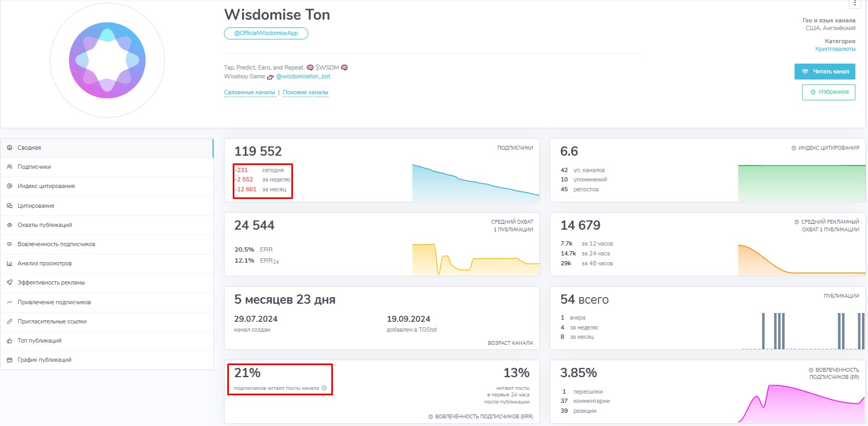
Task: Click the Подписчики people icon
Action: pyautogui.click(x=9, y=167)
